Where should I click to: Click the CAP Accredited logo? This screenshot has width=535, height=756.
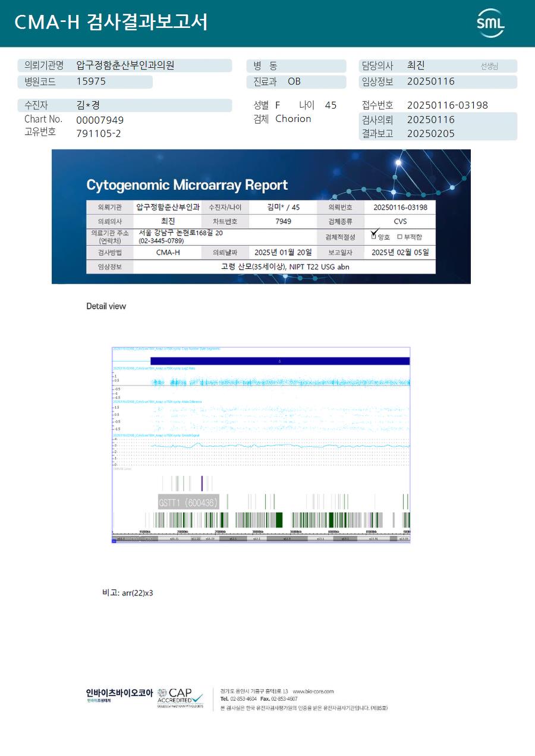coord(180,698)
